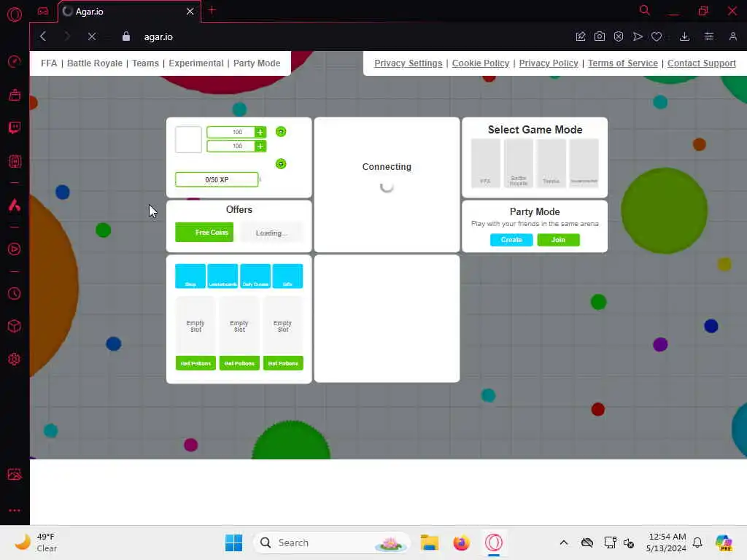This screenshot has height=560, width=747.
Task: Open Cookie Policy link
Action: coord(480,63)
